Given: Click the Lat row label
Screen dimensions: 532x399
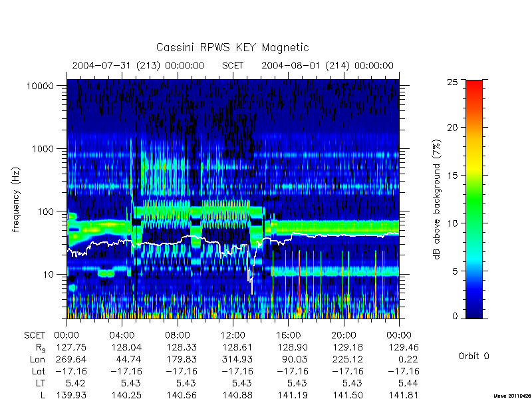Looking at the screenshot, I should pos(39,372).
